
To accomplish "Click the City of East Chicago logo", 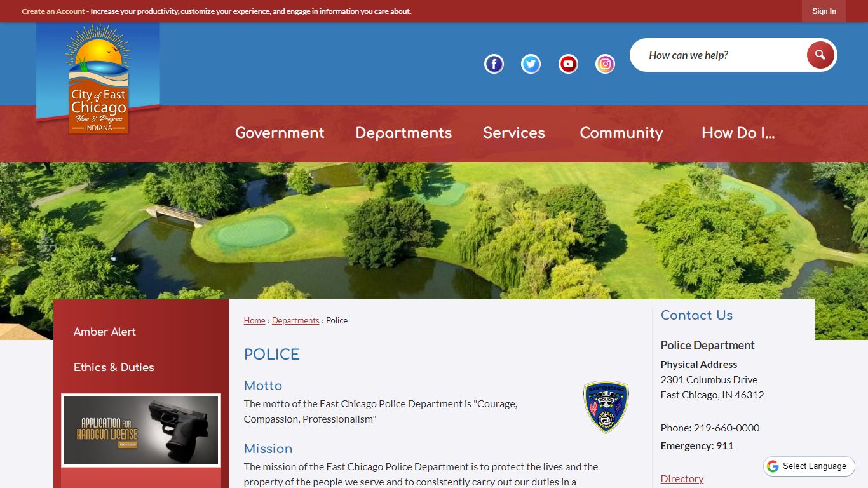I will (98, 79).
